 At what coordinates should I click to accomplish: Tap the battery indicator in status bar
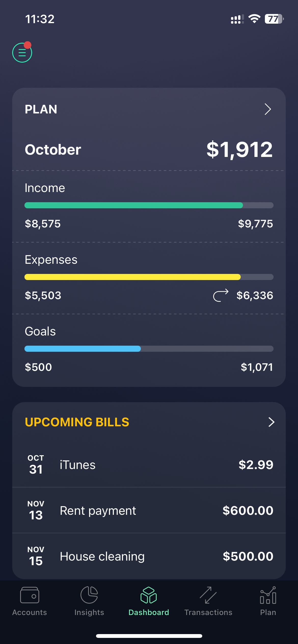[274, 19]
